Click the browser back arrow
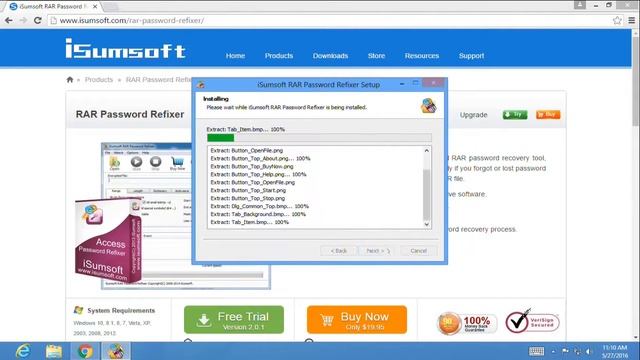Screen dimensions: 640x360 click(8, 20)
